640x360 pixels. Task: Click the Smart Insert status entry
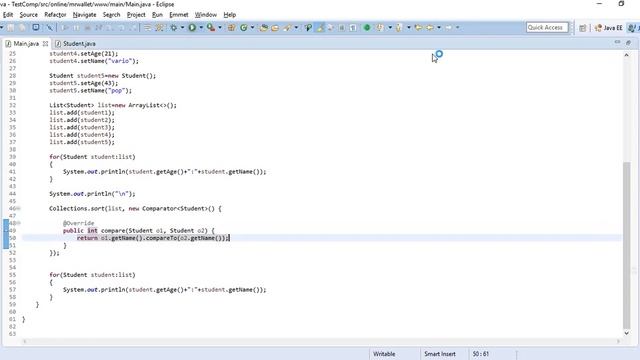(x=440, y=354)
